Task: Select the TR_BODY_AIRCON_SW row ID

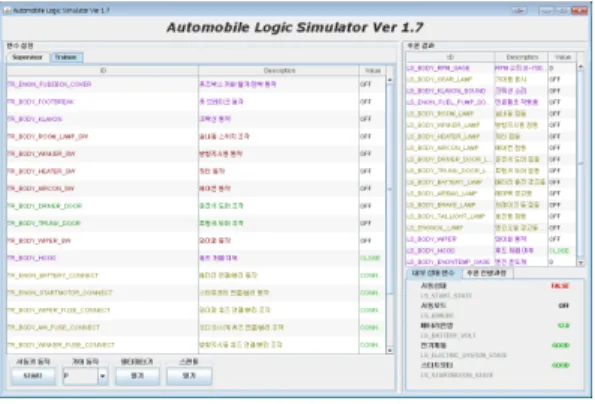Action: [41, 189]
